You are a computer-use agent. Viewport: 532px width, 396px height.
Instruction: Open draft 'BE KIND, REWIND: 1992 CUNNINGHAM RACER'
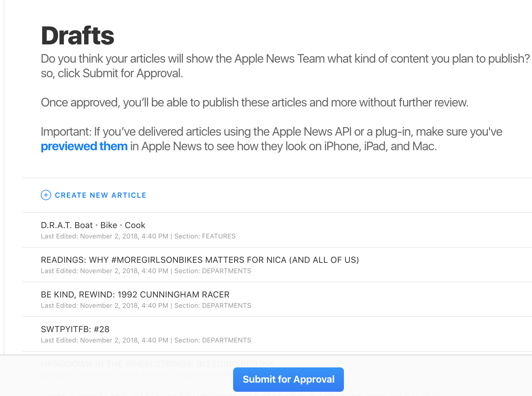pos(135,294)
